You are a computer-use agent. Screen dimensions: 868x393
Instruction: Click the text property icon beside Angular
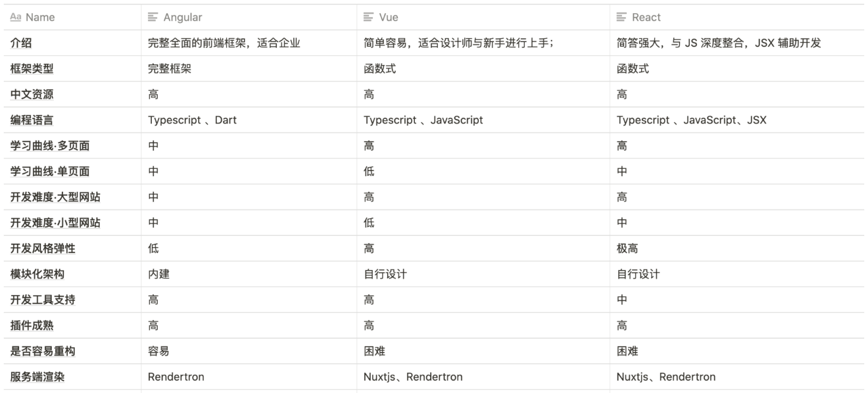(153, 18)
